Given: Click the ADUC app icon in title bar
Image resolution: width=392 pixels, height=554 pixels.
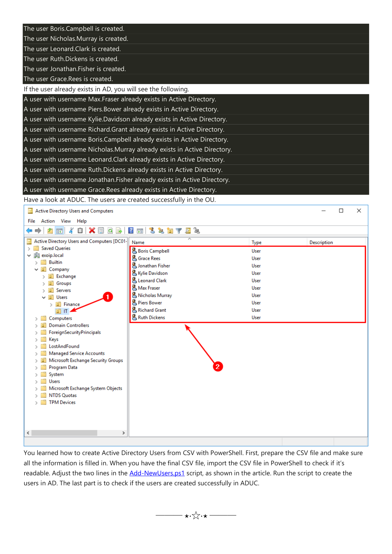Looking at the screenshot, I should tap(30, 211).
